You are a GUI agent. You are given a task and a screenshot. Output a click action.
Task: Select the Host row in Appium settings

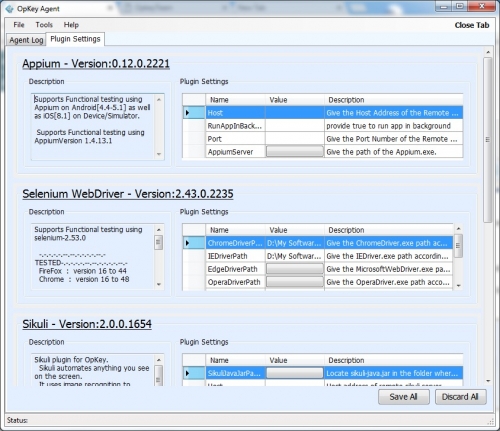tap(323, 113)
